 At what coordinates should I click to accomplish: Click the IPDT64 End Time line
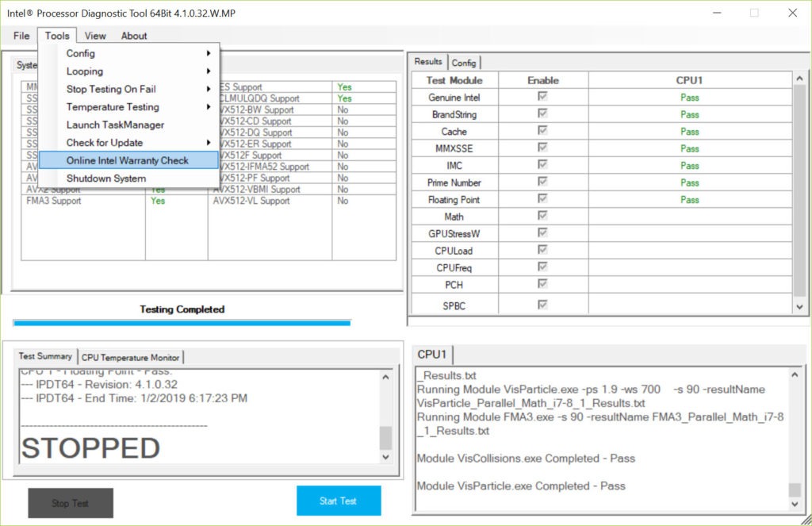(x=134, y=398)
